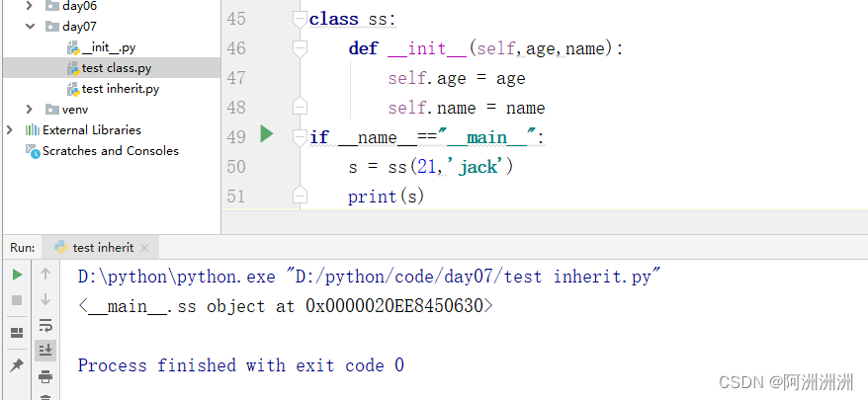Click the D:/python/code/day07/test inherit.py path in console
Image resolution: width=868 pixels, height=400 pixels.
tap(474, 277)
